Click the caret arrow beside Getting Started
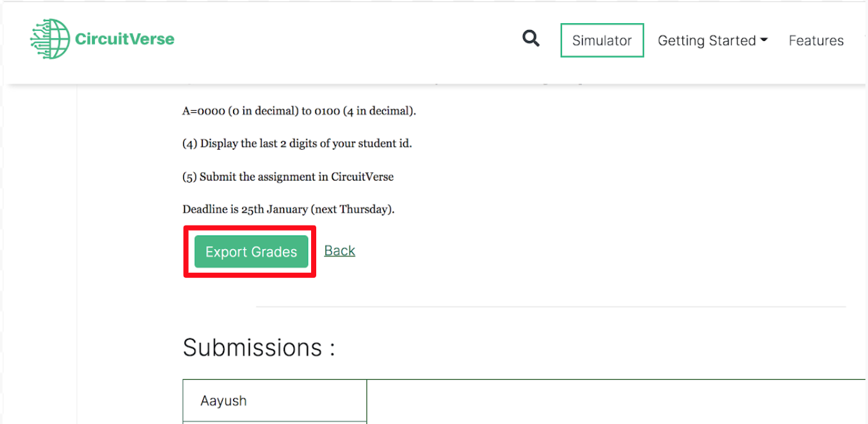868x424 pixels. 764,40
